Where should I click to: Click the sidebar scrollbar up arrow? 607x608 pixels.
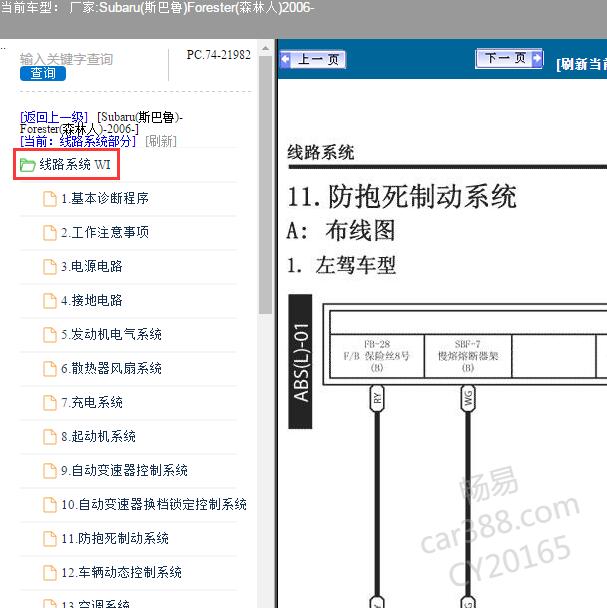(x=266, y=49)
